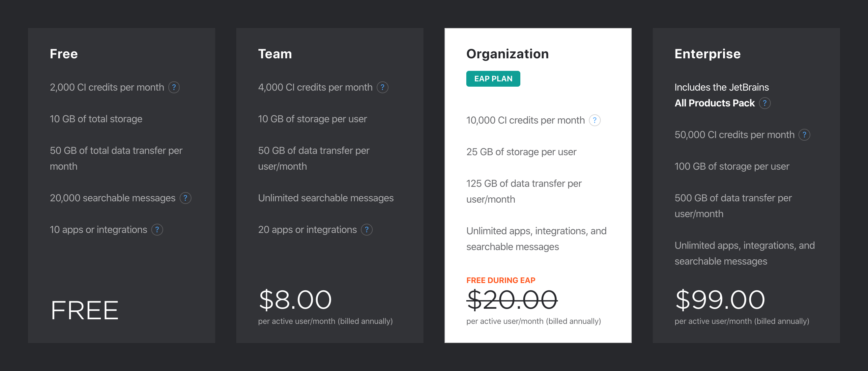Select the Free plan heading
This screenshot has width=868, height=371.
tap(64, 54)
